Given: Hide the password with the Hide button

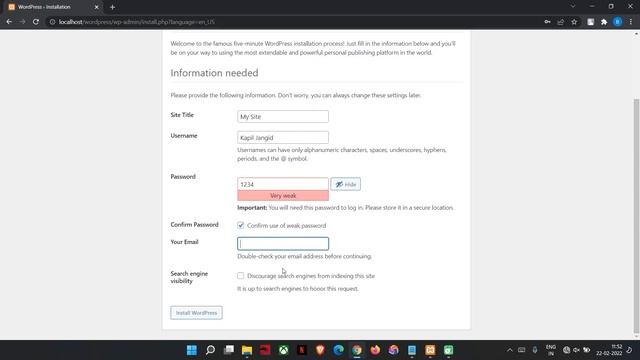Looking at the screenshot, I should point(345,184).
